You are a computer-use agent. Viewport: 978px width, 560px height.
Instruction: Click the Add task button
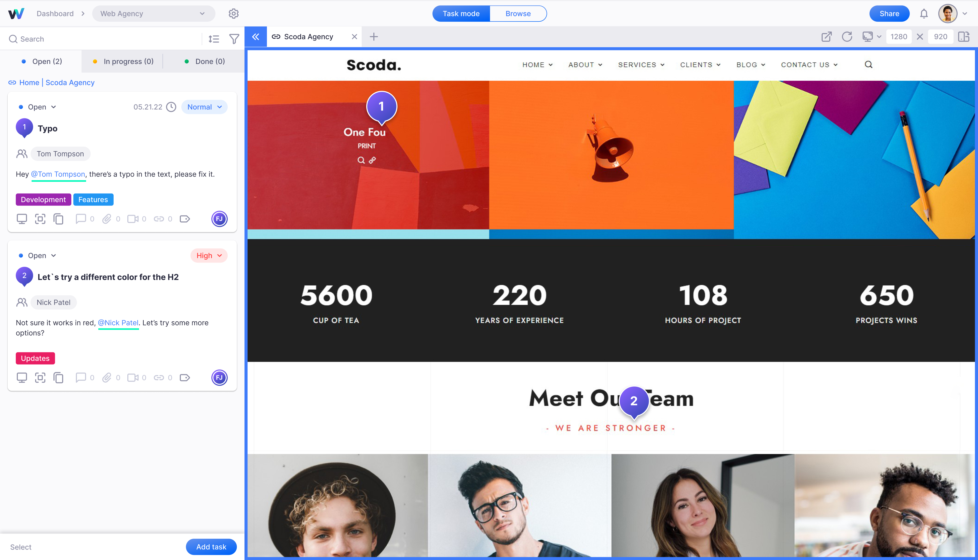click(x=211, y=547)
